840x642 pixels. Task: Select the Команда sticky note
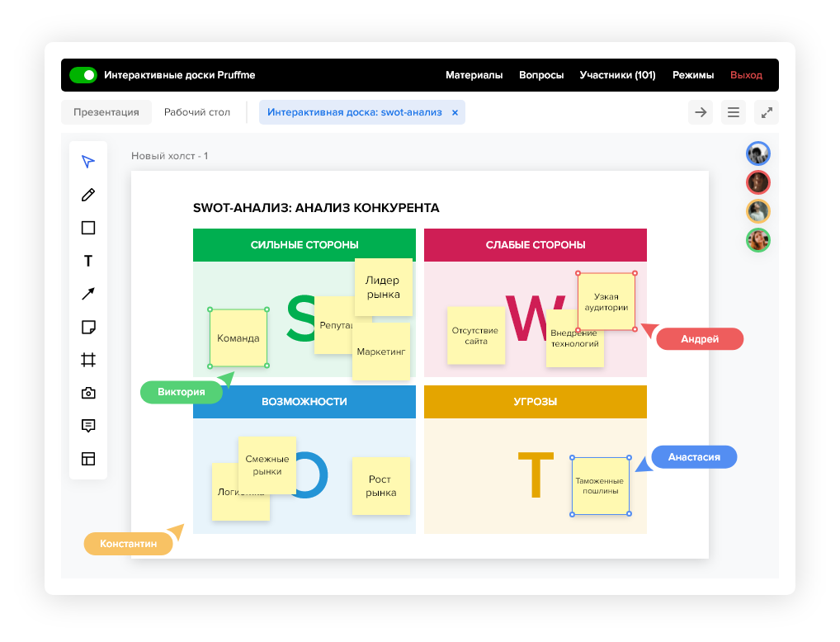tap(238, 338)
